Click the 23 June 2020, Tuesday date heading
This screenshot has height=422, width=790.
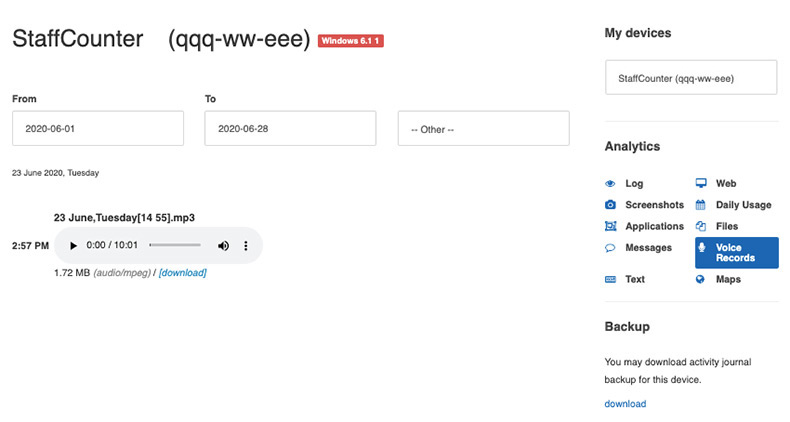(55, 173)
